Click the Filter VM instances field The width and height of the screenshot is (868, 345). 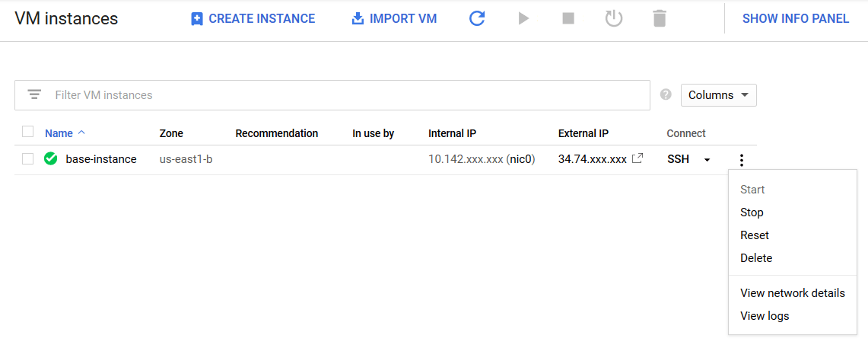[342, 95]
